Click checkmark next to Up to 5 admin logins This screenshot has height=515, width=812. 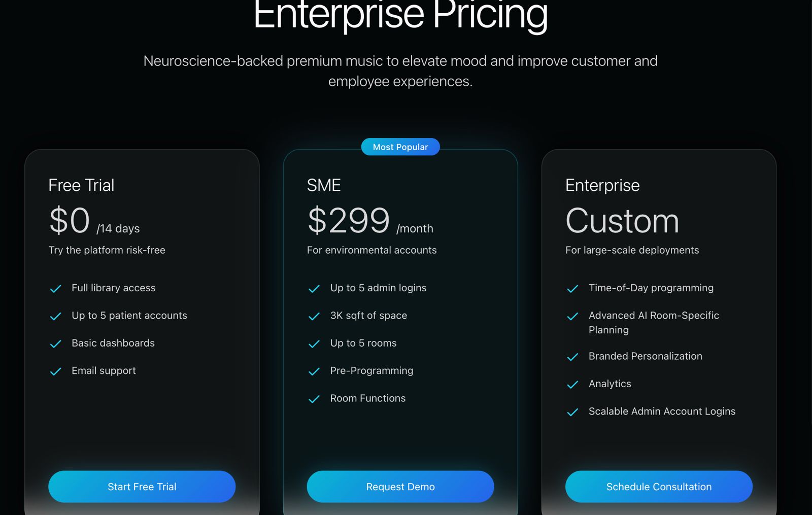point(314,289)
